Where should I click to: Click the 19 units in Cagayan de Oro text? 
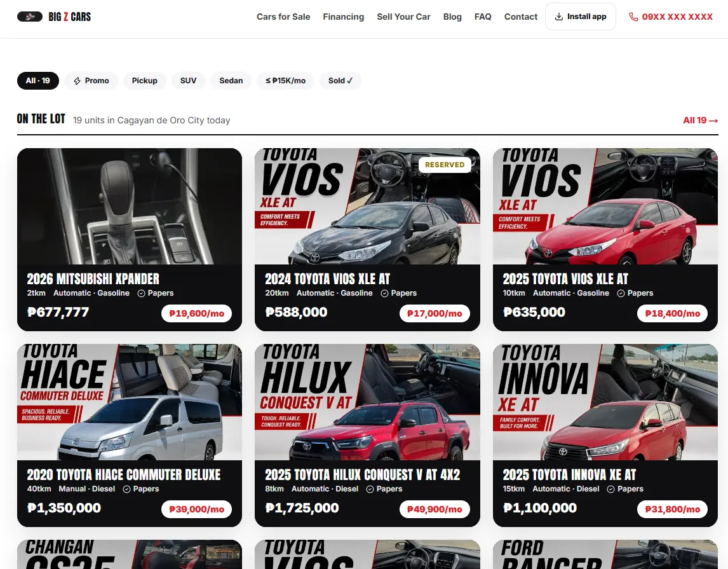click(x=151, y=120)
